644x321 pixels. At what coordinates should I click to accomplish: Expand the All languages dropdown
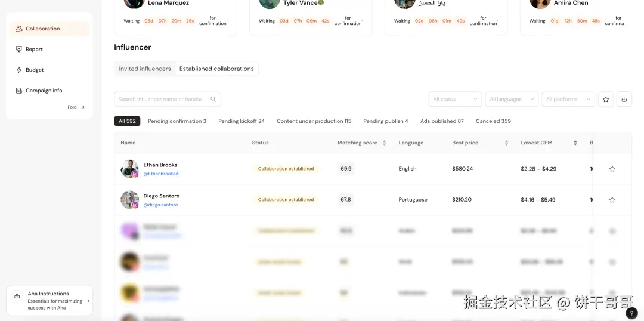(x=512, y=100)
